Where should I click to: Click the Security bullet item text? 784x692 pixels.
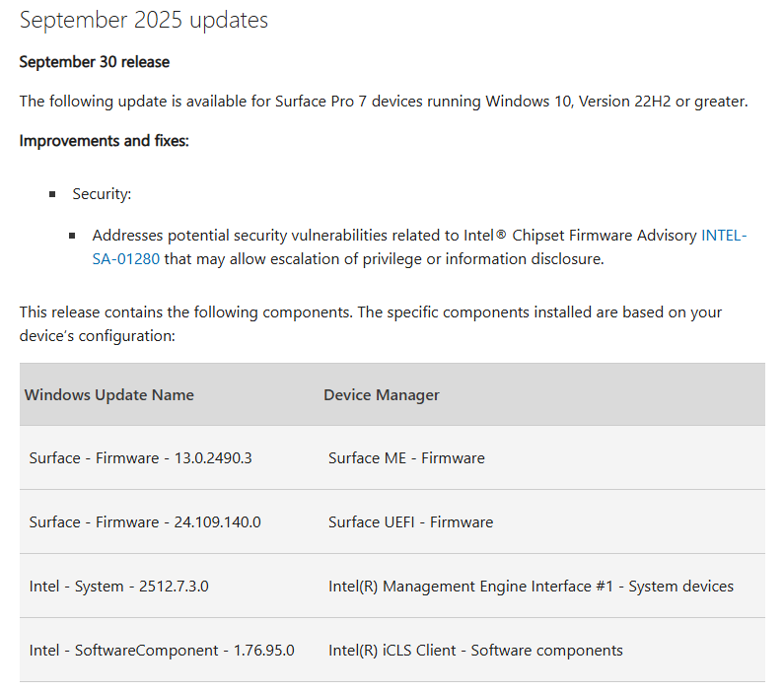(x=102, y=194)
